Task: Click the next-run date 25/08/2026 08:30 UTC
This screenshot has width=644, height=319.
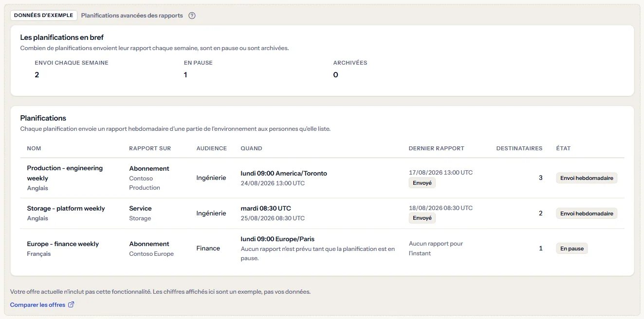Action: coord(273,218)
